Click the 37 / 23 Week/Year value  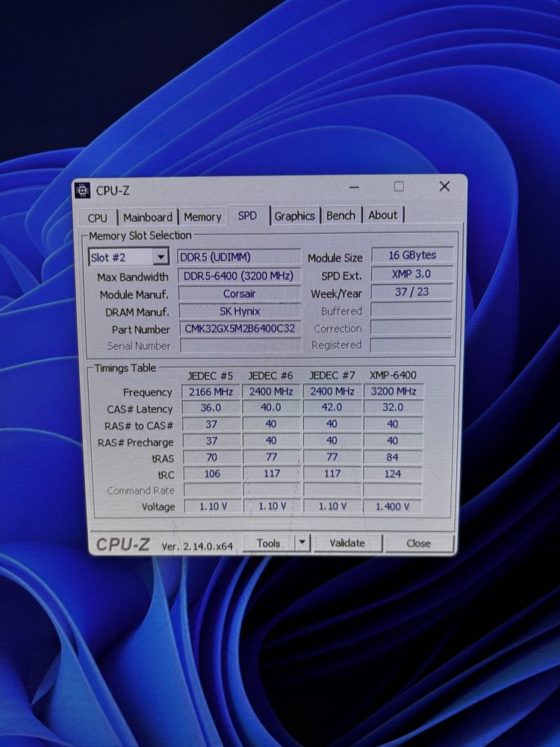tap(411, 291)
